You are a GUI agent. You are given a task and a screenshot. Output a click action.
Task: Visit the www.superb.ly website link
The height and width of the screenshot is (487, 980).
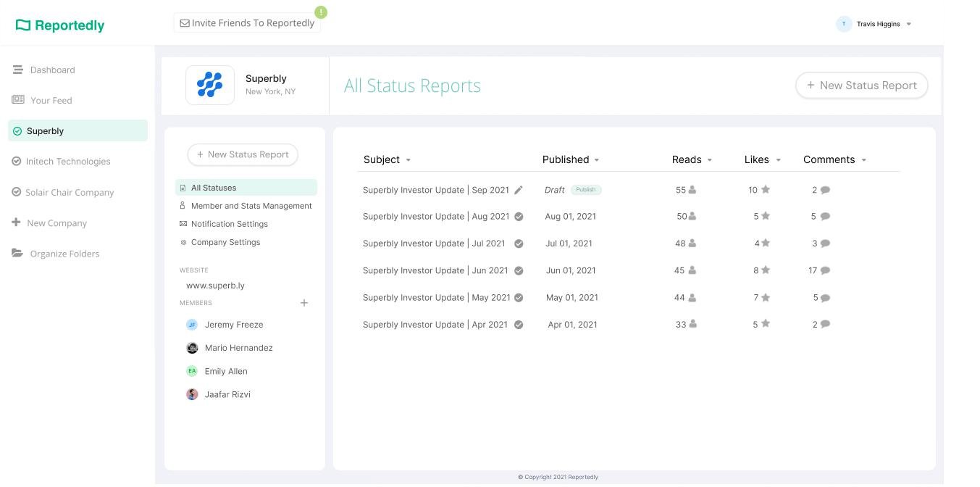[215, 286]
